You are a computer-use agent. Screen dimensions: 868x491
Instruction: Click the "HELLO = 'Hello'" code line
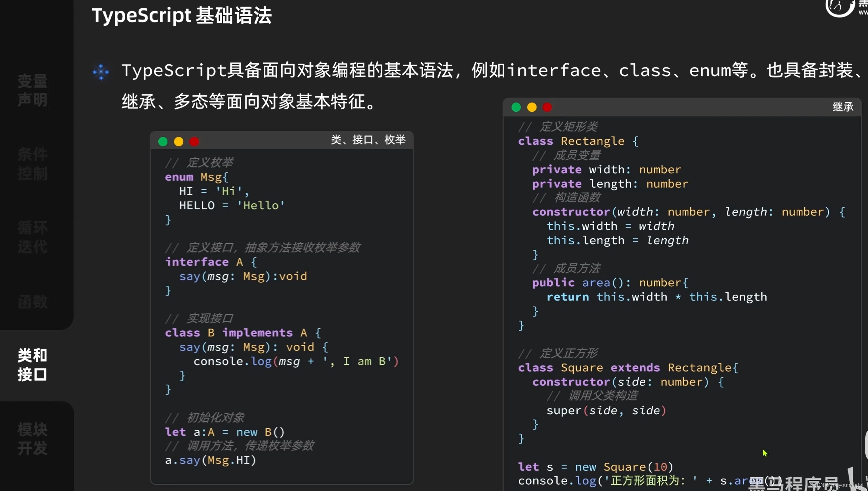[232, 205]
